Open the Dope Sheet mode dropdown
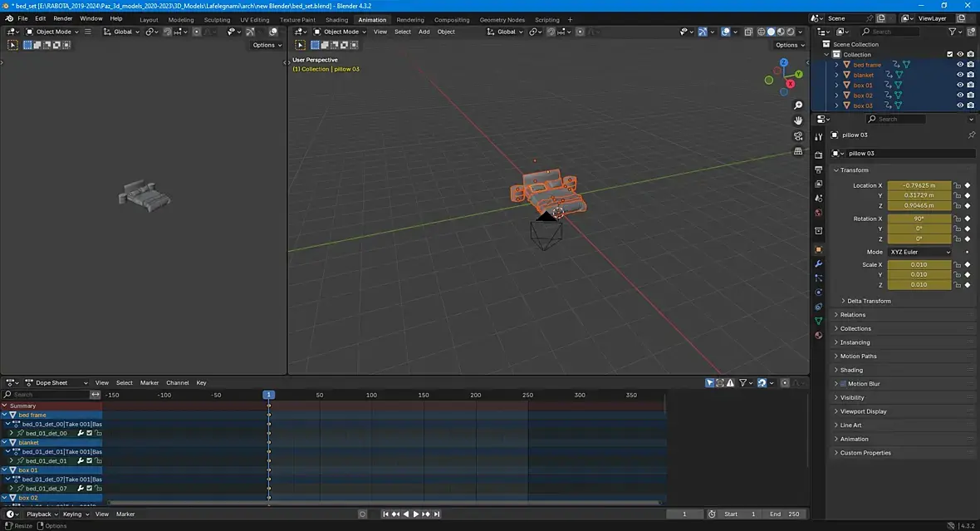Image resolution: width=980 pixels, height=531 pixels. pyautogui.click(x=56, y=383)
